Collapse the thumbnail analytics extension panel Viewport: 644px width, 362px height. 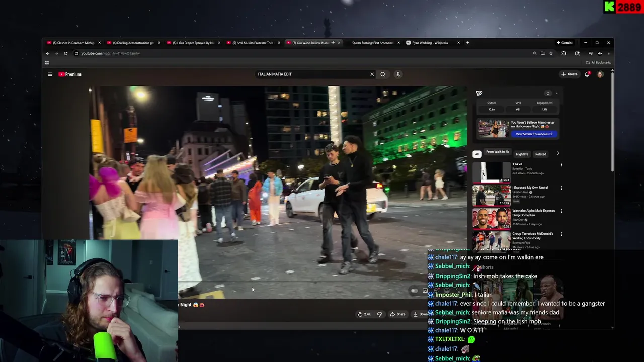coord(556,93)
